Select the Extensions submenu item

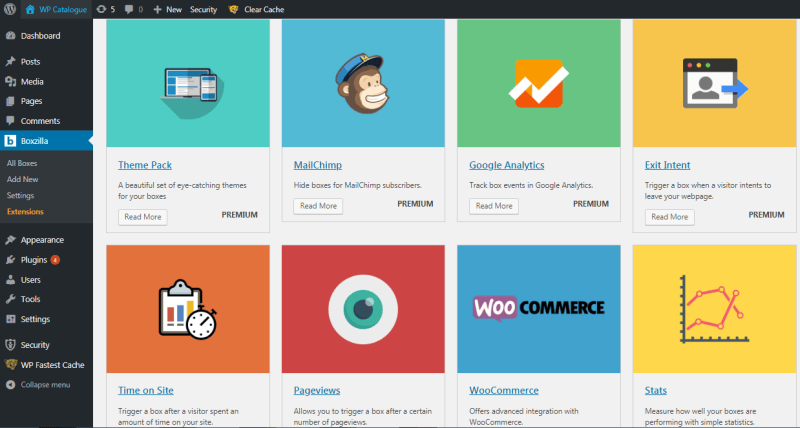25,211
